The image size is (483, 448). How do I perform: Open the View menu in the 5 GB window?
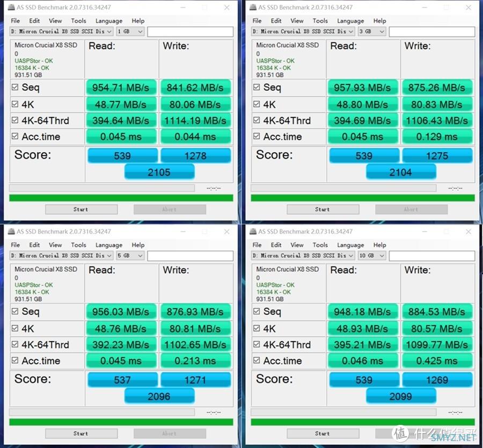(55, 245)
